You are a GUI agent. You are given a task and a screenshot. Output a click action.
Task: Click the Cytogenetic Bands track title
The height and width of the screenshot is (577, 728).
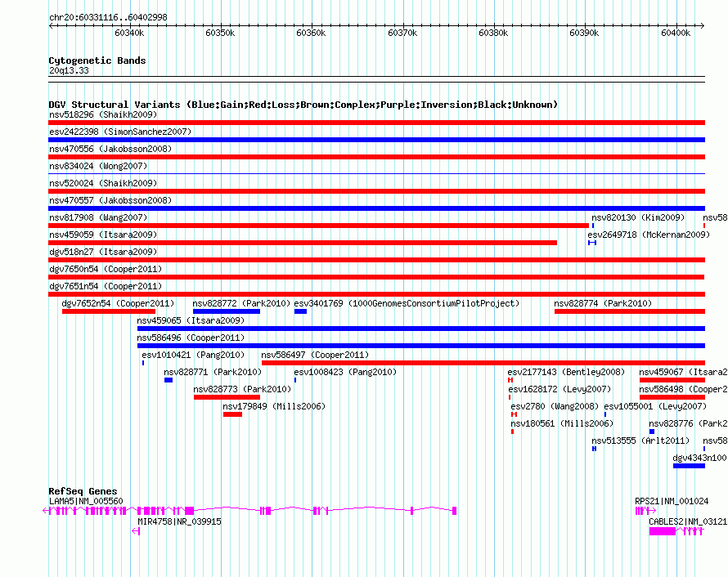(97, 60)
